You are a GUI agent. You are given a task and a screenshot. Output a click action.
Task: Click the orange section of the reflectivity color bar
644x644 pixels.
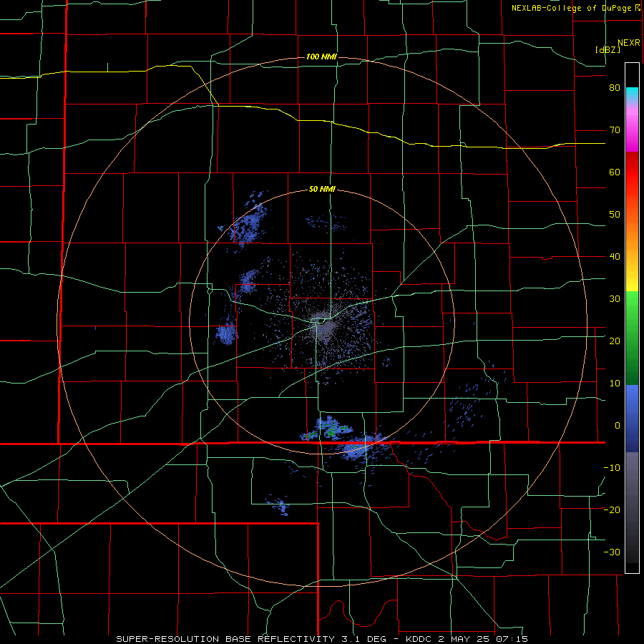(632, 232)
